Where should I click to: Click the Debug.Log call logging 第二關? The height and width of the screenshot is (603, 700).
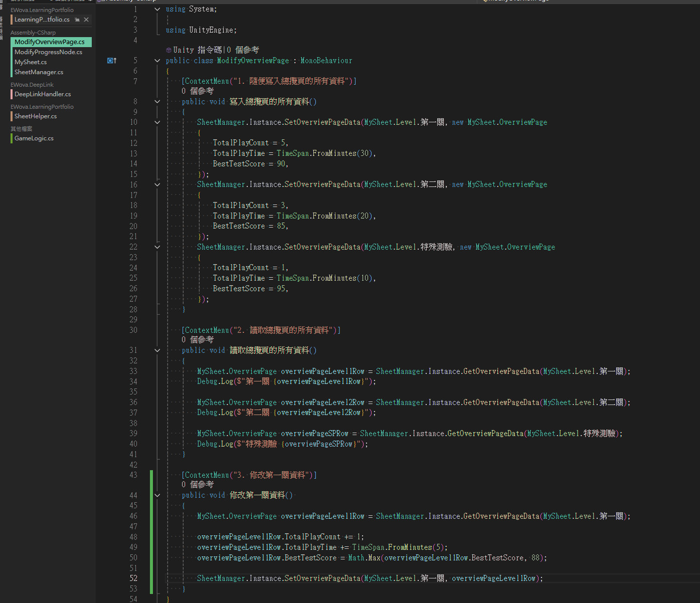point(286,413)
